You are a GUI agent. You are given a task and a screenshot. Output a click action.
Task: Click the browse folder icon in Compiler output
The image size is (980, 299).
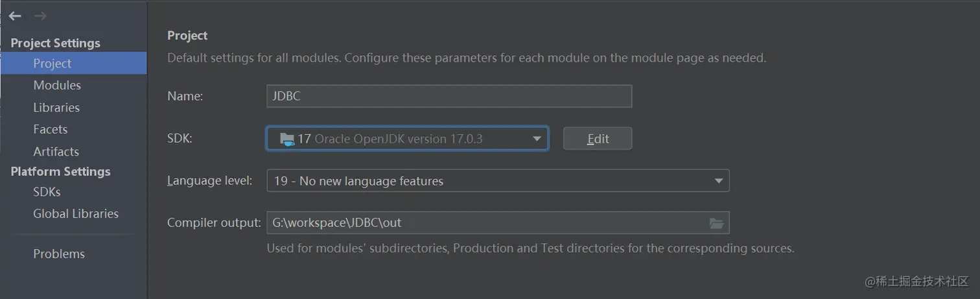click(716, 223)
